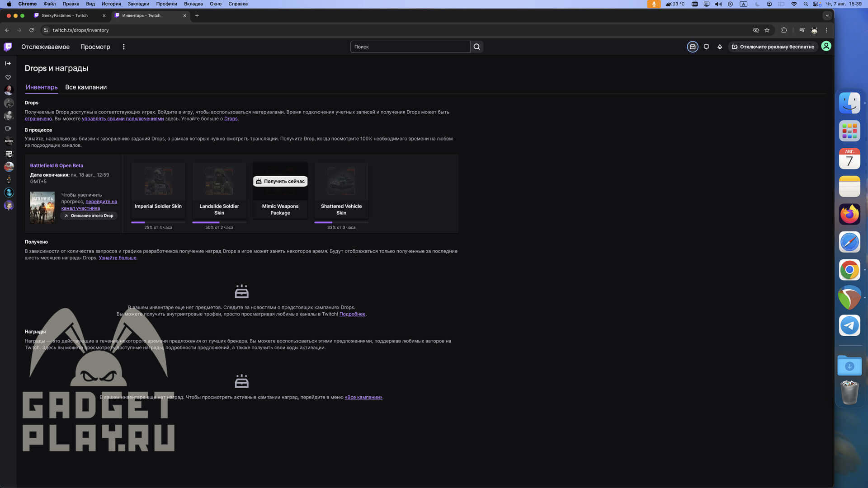Close the Инвентарь - Twitch tab

pyautogui.click(x=184, y=15)
